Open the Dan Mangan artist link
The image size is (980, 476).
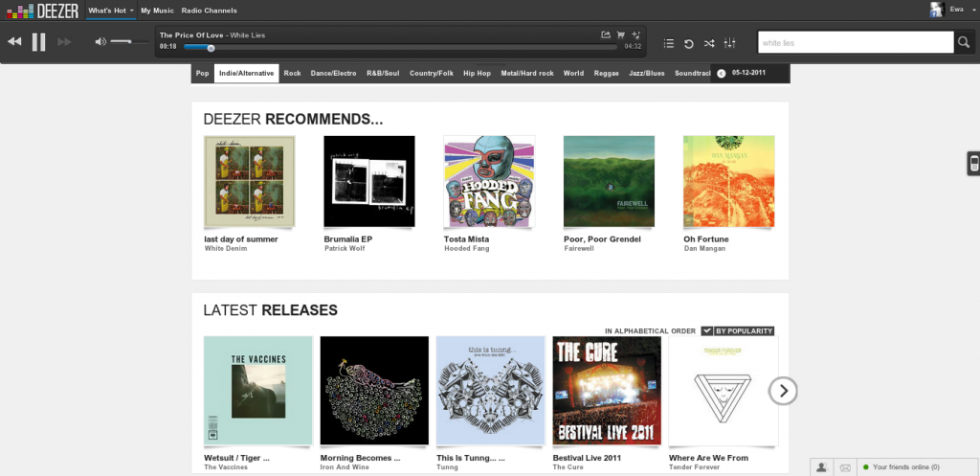click(x=704, y=248)
